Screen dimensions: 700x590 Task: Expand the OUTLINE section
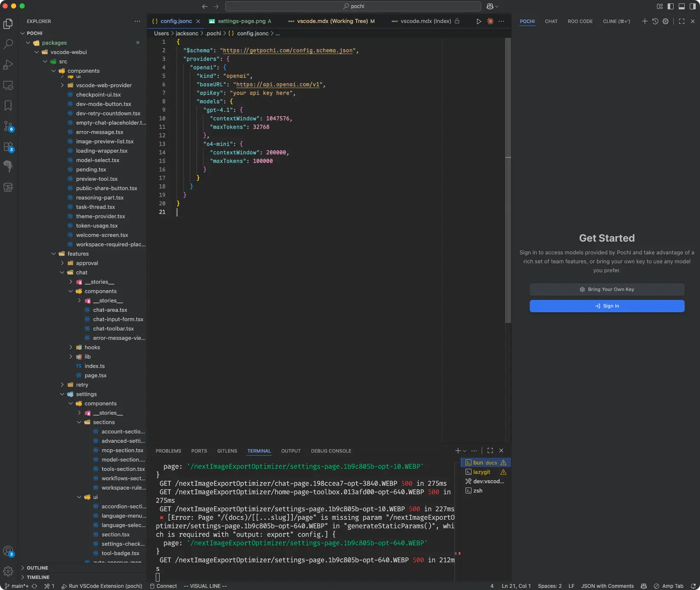[x=37, y=568]
